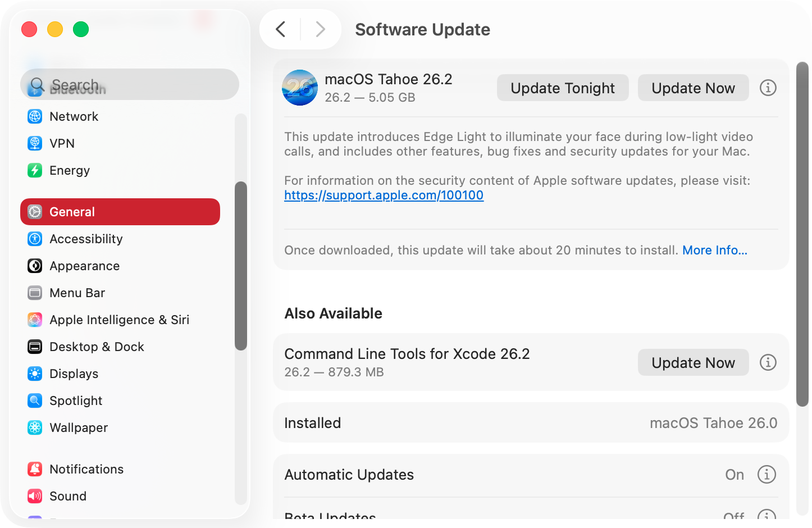Select General in the sidebar
The width and height of the screenshot is (812, 528).
pos(72,212)
